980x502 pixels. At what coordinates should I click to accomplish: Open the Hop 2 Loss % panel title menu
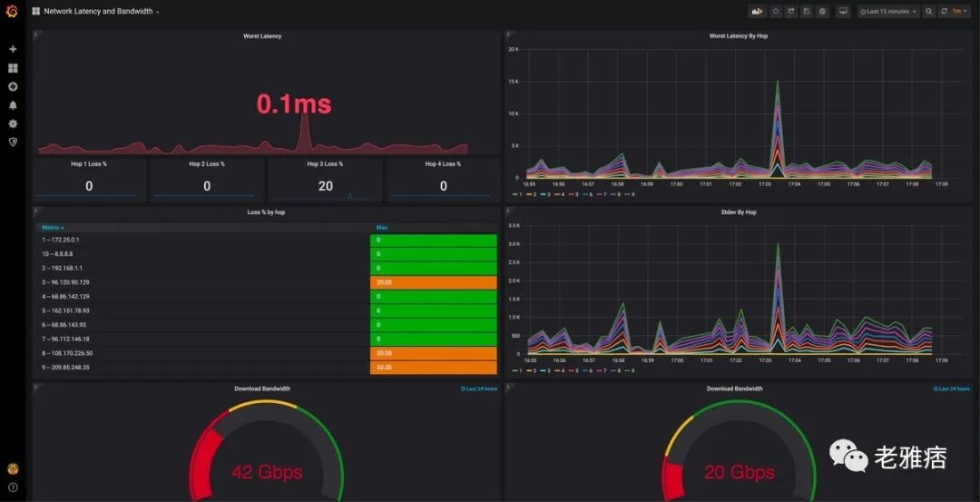pyautogui.click(x=207, y=164)
